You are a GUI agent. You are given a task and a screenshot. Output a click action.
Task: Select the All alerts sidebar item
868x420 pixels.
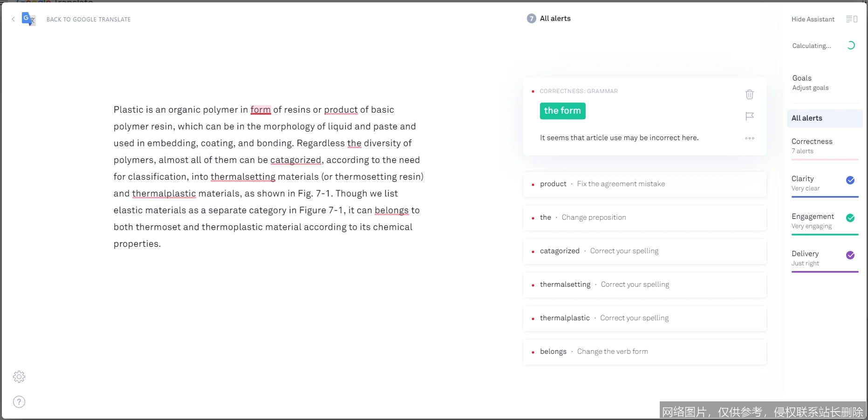tap(807, 118)
